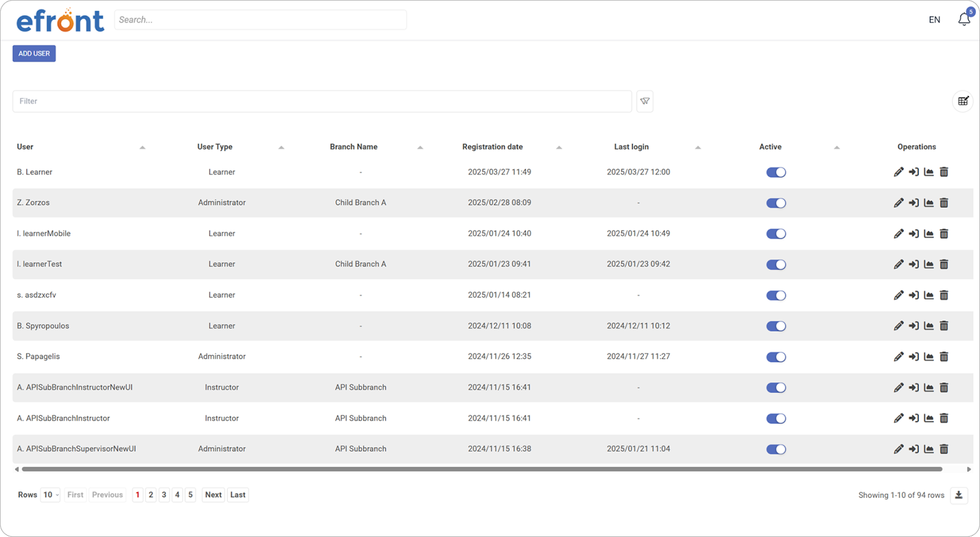
Task: Disable A. APISubBranchInstructor active switch
Action: (x=775, y=418)
